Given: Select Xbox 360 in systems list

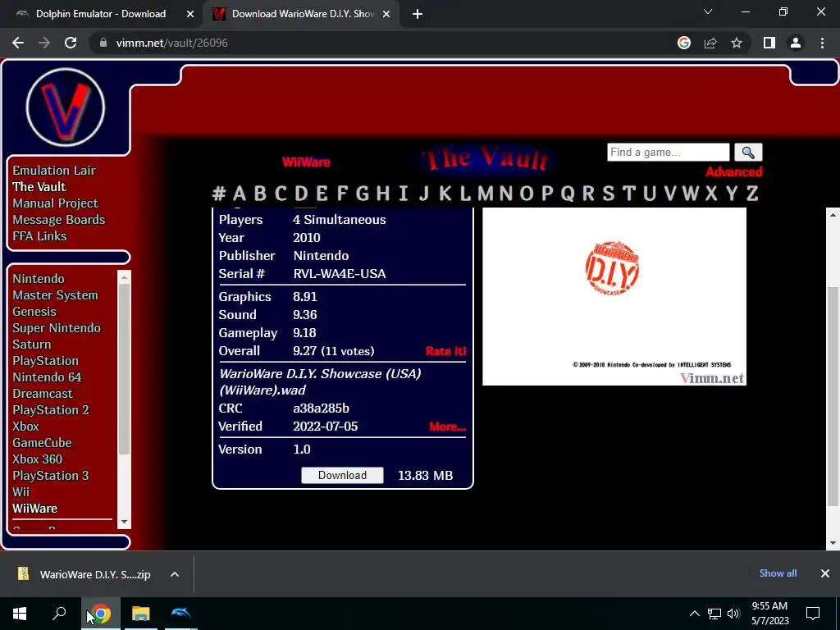Looking at the screenshot, I should pos(38,459).
